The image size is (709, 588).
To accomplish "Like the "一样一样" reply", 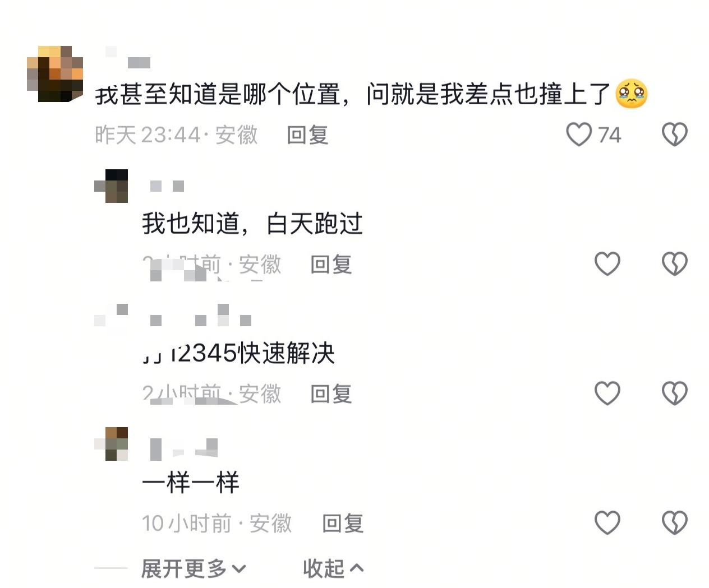I will click(x=607, y=522).
